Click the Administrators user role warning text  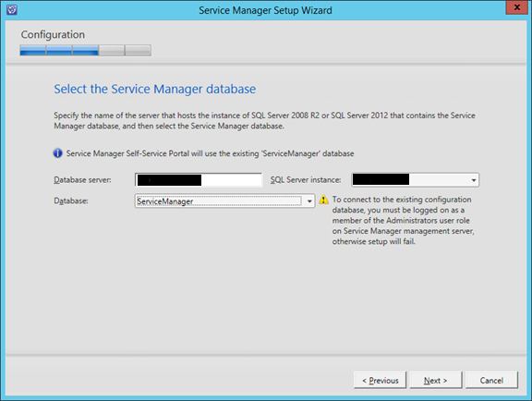click(403, 220)
